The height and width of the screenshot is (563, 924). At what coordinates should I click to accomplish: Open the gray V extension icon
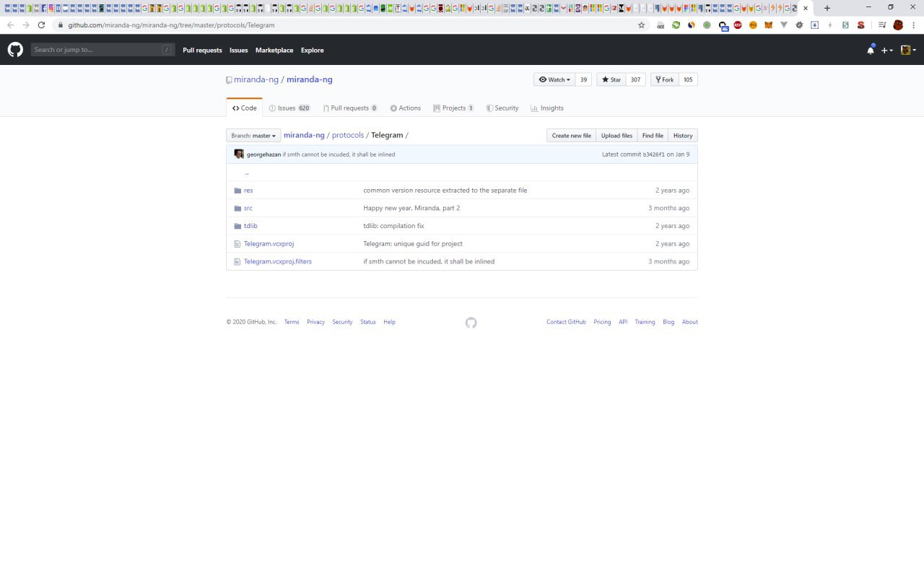coord(783,25)
